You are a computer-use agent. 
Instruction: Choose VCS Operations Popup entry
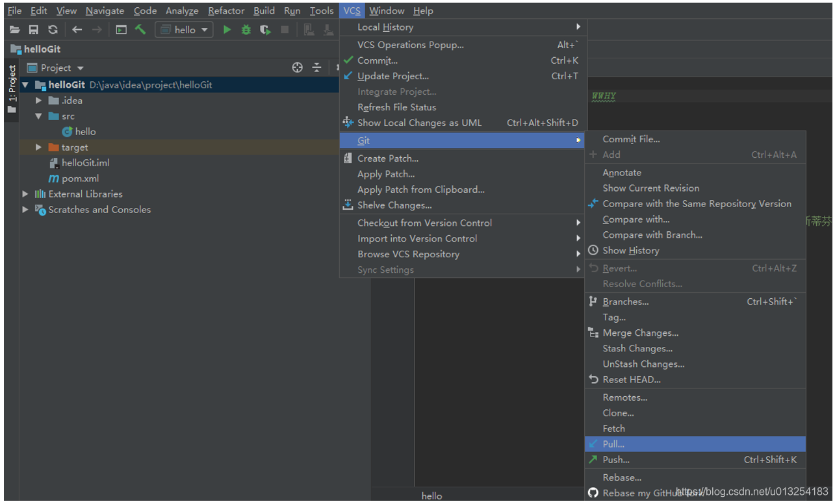click(462, 45)
